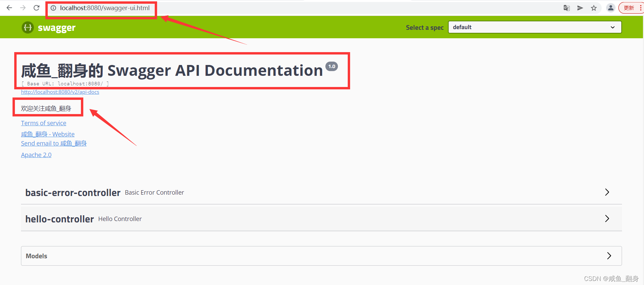Open the Select a spec dropdown
Screen dimensions: 644x285
tap(535, 27)
